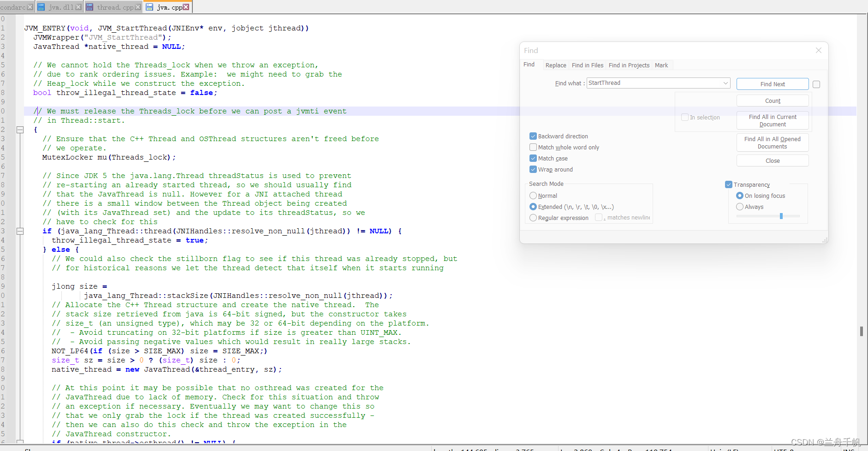
Task: Adjust the transparency slider handle
Action: [781, 216]
